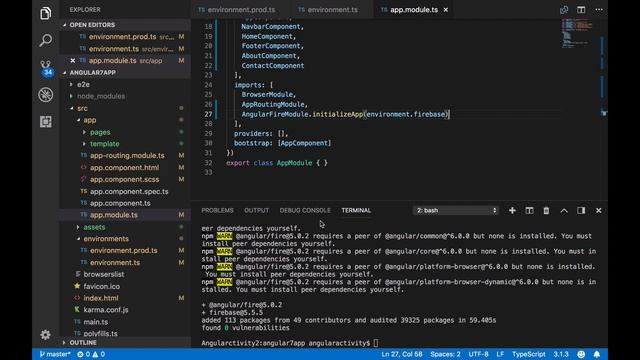
Task: Open the Search view icon
Action: [45, 40]
